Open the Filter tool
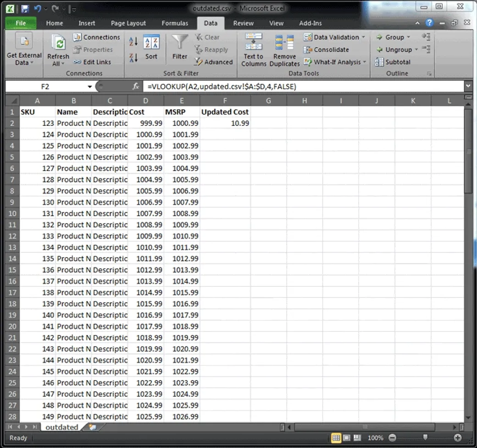Screen dimensions: 477x448 point(179,46)
